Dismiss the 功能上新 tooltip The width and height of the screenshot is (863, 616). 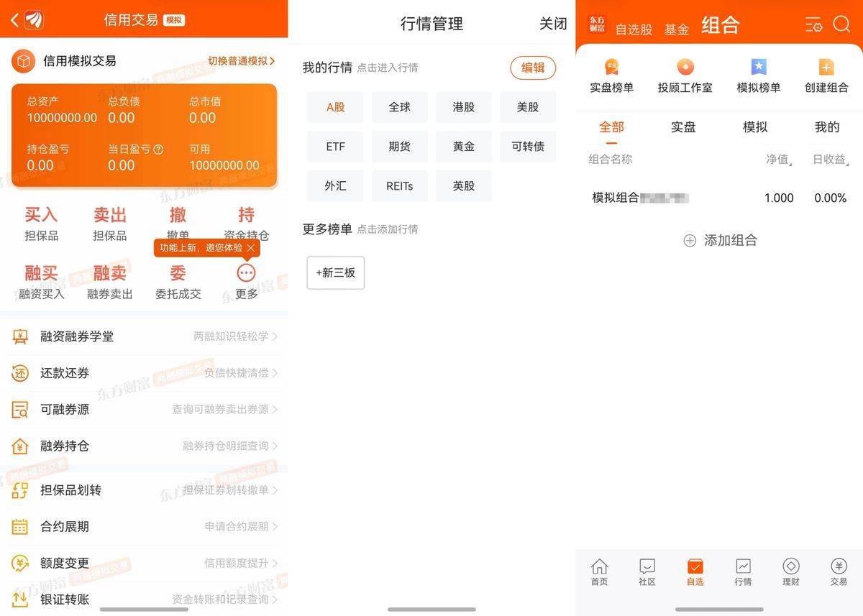click(x=250, y=248)
